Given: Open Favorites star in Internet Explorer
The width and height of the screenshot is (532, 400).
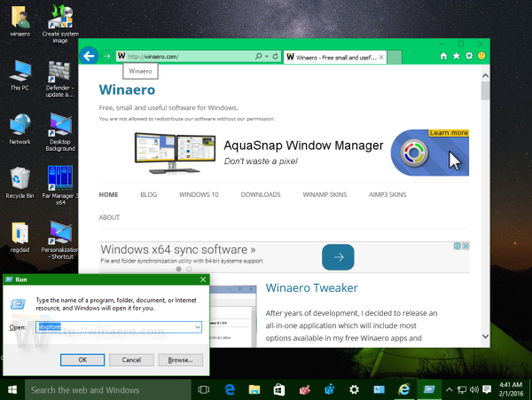Looking at the screenshot, I should [x=457, y=56].
